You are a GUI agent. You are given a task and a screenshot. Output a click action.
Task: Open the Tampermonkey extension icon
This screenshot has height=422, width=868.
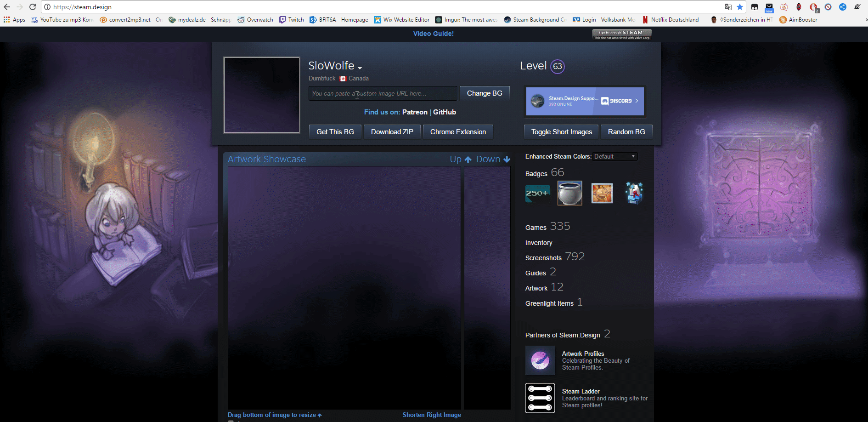point(755,7)
